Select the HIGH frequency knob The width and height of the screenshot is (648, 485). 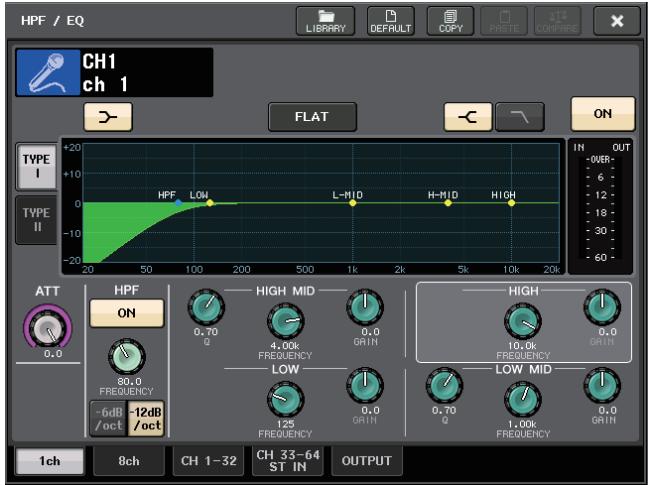(523, 321)
